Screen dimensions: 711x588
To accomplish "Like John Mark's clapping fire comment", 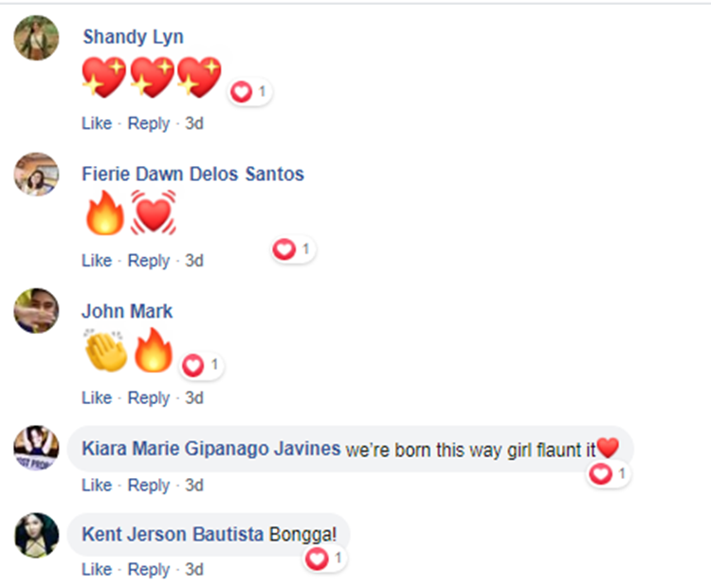I will pos(97,398).
